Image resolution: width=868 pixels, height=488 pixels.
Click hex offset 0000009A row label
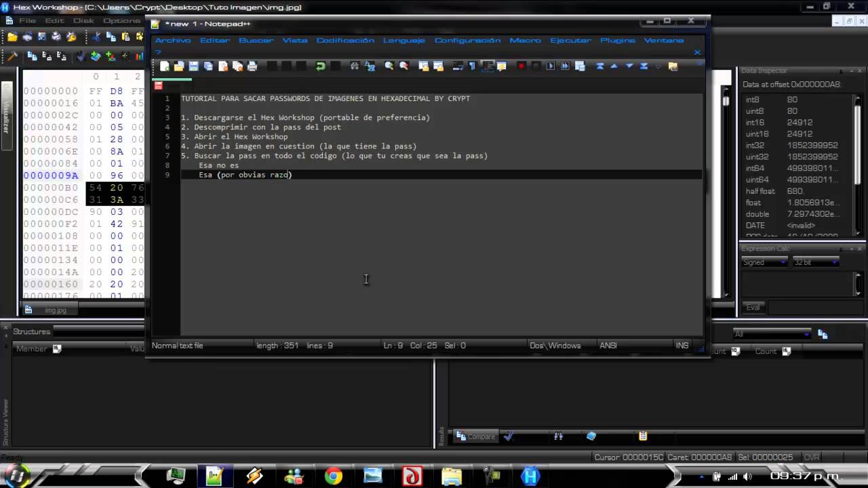tap(52, 175)
